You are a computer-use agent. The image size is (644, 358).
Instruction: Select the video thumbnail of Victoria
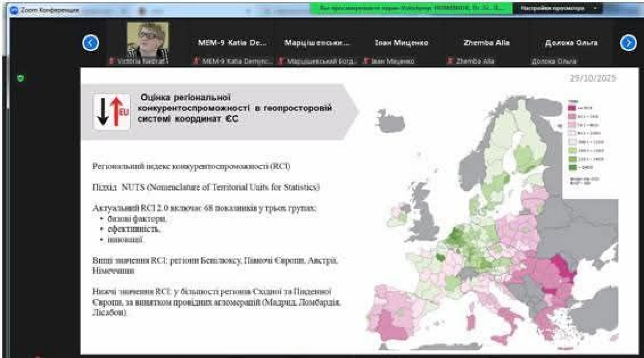point(148,40)
